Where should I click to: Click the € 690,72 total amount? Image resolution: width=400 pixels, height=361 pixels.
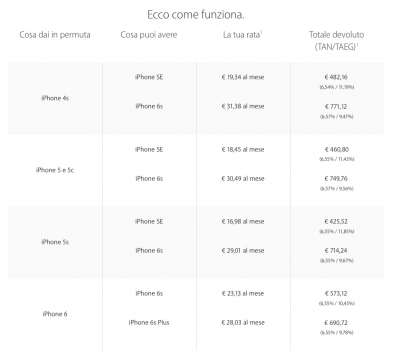336,323
